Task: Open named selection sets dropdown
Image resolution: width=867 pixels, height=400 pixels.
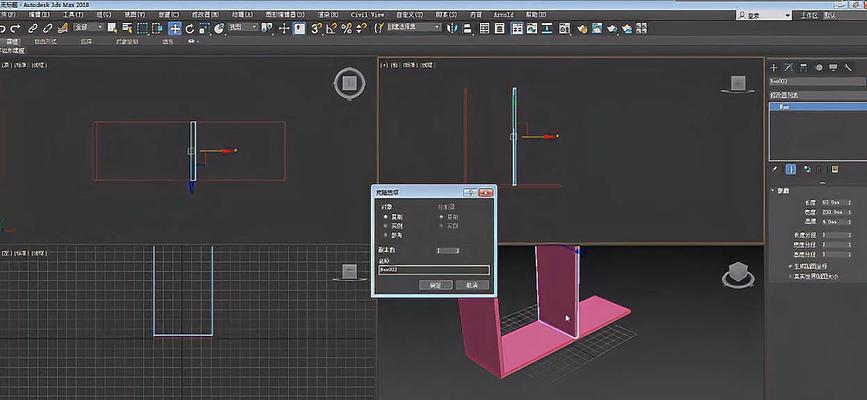Action: point(414,27)
